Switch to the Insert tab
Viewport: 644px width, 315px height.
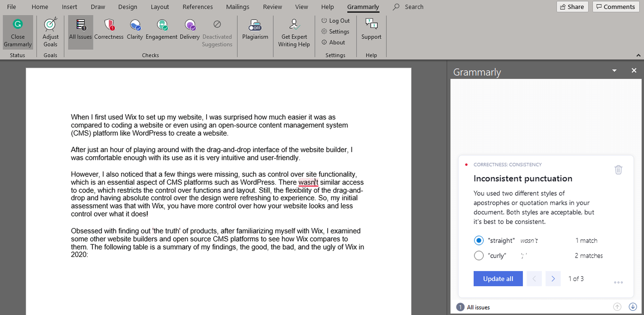[x=69, y=7]
